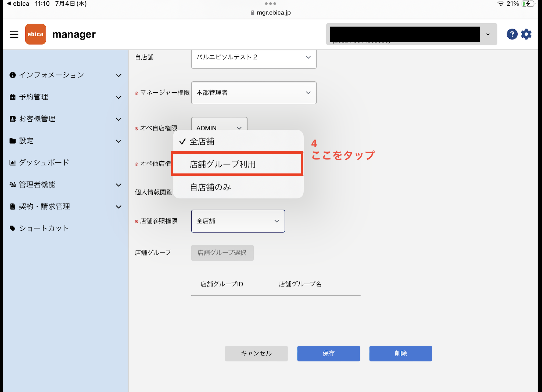Click the manager title text
542x392 pixels.
(74, 34)
